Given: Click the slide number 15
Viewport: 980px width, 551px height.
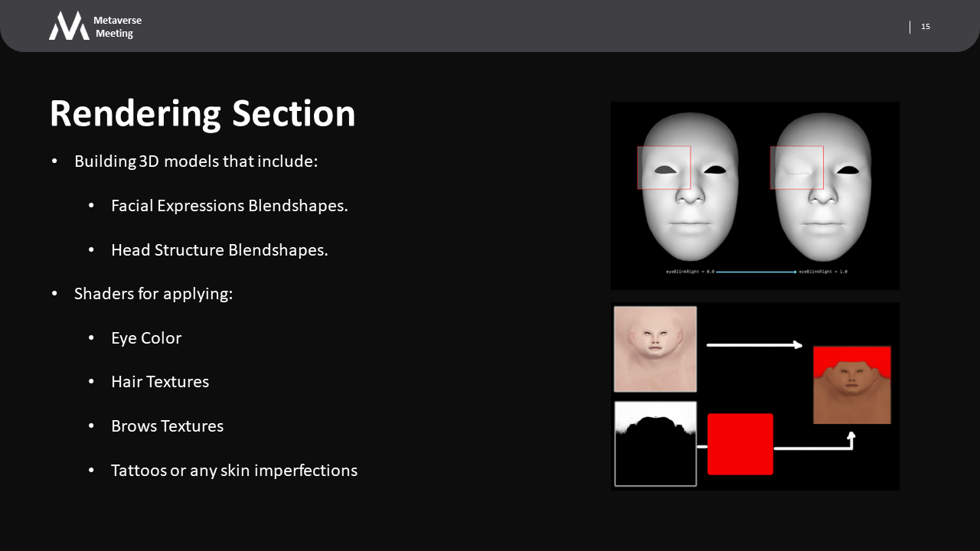Looking at the screenshot, I should coord(925,27).
